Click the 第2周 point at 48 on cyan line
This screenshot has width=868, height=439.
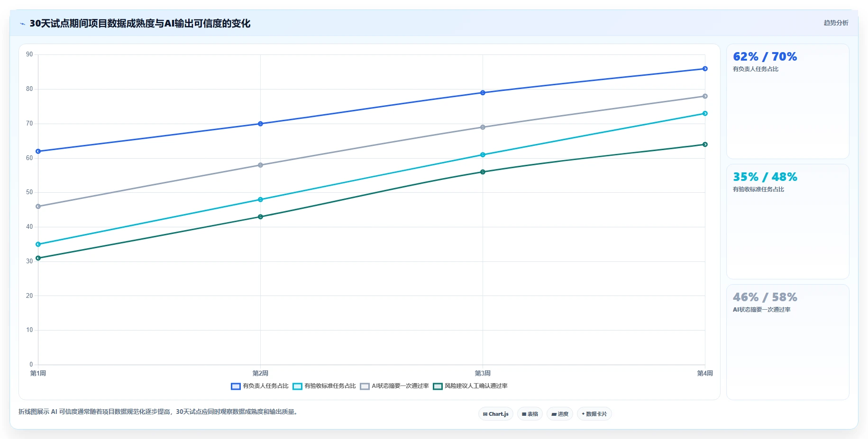pos(260,199)
